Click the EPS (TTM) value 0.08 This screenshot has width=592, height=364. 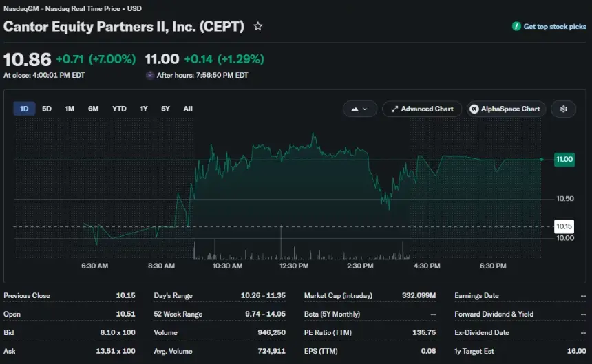tap(429, 351)
